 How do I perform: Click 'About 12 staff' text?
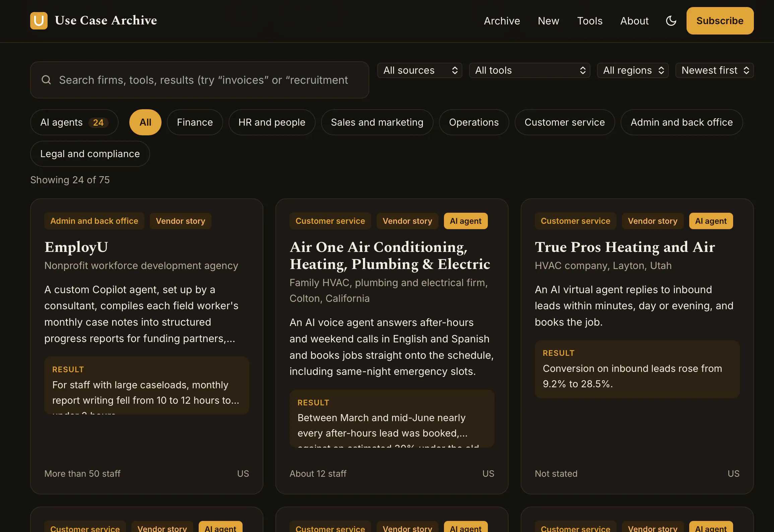click(x=318, y=473)
